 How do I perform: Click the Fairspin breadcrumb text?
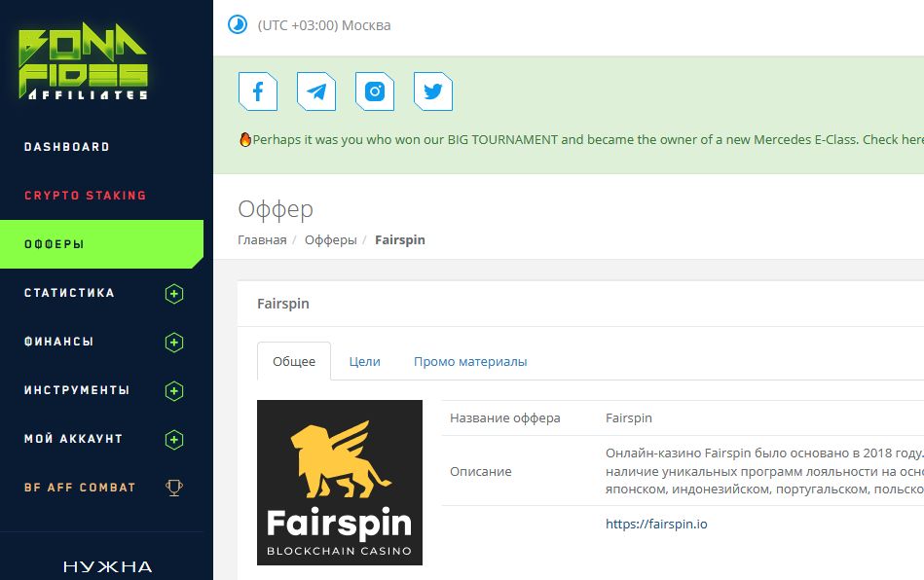[399, 239]
